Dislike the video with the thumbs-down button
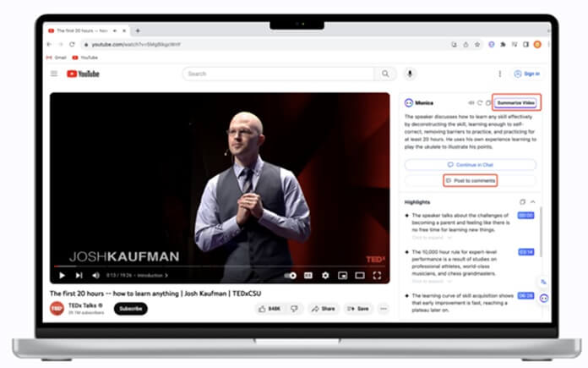Viewport: 588px width, 368px height. 294,309
